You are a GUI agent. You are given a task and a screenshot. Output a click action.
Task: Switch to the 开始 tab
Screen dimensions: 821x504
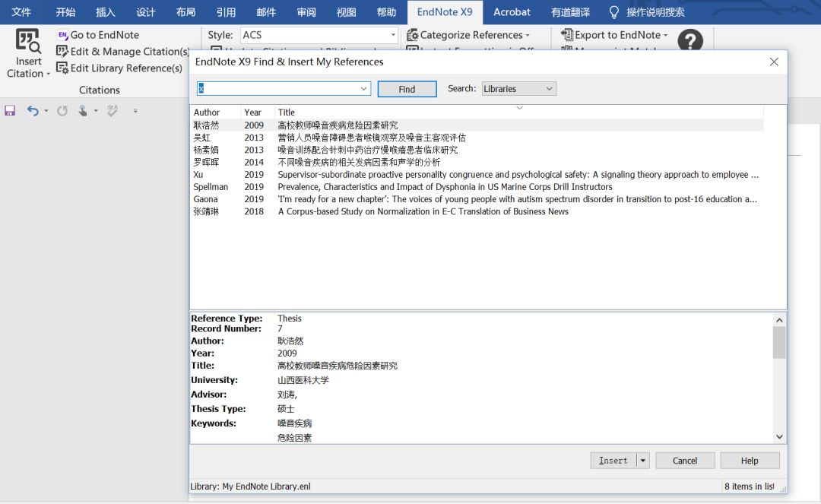click(x=66, y=12)
